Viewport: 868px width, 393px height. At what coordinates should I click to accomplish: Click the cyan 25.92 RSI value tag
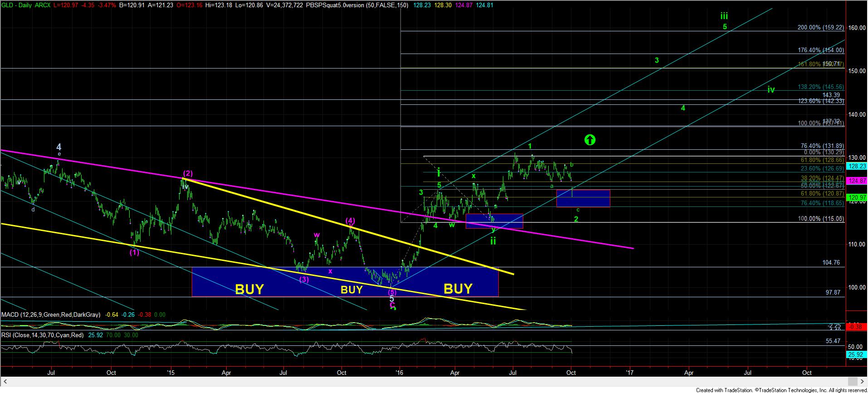(857, 354)
